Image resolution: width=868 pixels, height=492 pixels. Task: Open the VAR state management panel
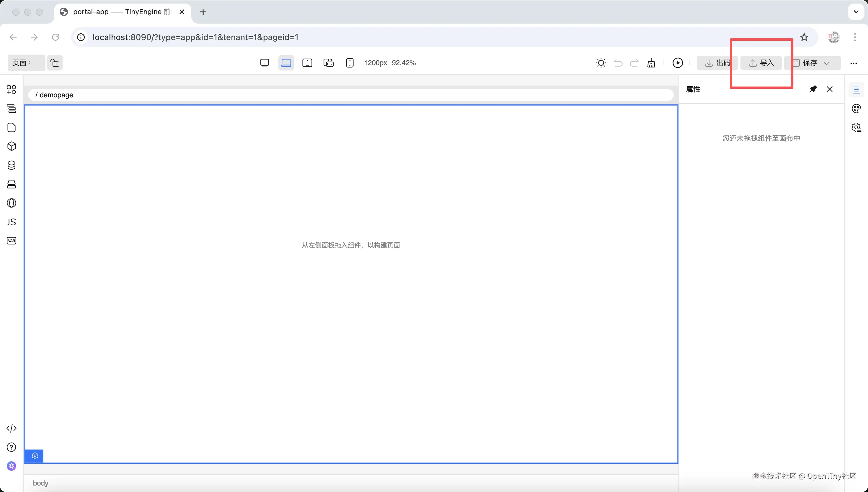(x=12, y=241)
